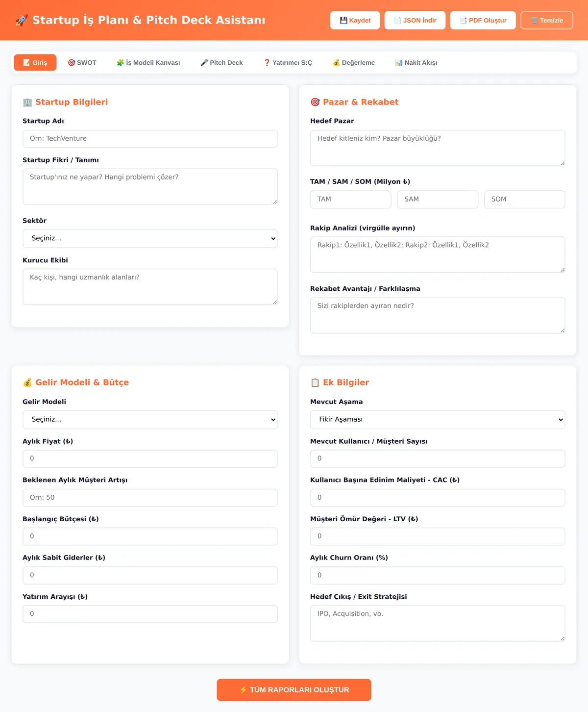Focus the Müşteri Ömür Değeri LTV field
The height and width of the screenshot is (712, 588).
pos(438,536)
